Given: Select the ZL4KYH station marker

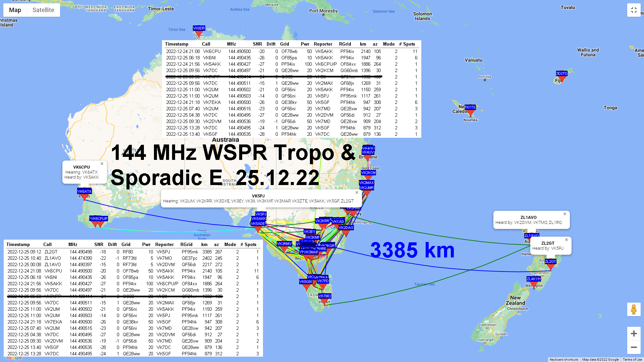Looking at the screenshot, I should (x=534, y=279).
